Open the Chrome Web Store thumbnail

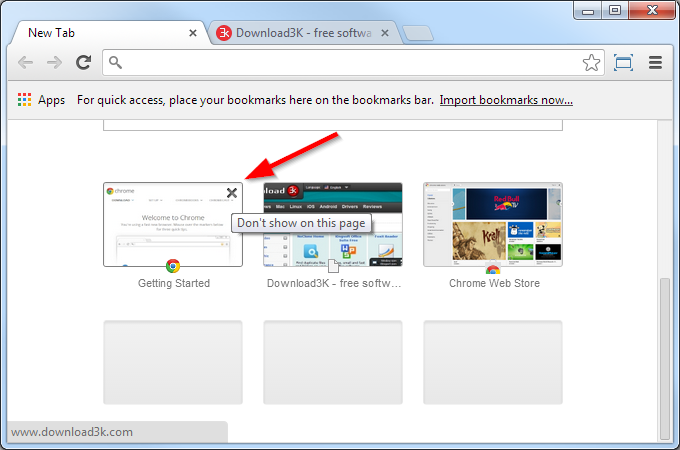[493, 224]
